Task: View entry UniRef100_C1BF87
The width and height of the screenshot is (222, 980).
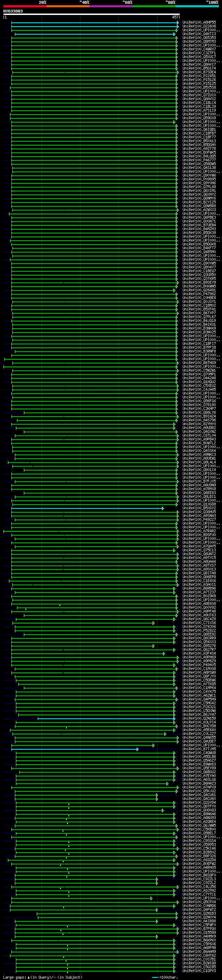Action: [x=199, y=133]
